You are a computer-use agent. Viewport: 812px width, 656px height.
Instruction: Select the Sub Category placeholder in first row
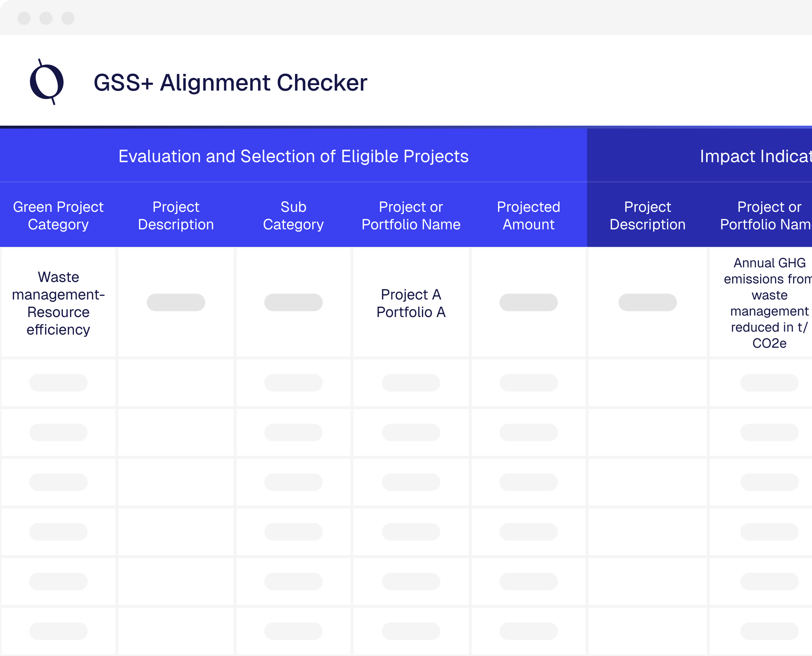tap(294, 302)
